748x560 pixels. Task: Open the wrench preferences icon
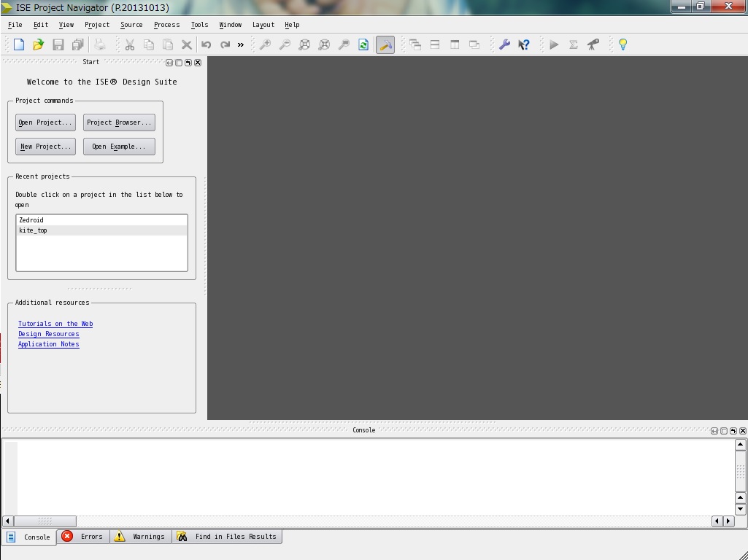[504, 44]
